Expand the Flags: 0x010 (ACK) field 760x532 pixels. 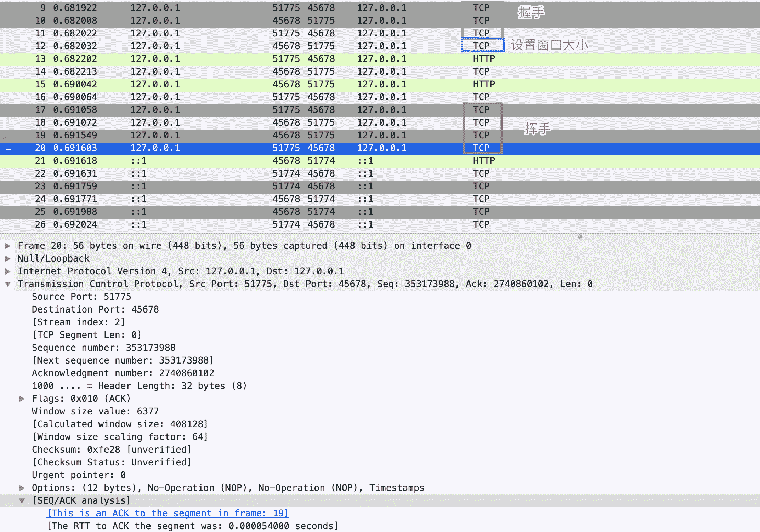(22, 399)
